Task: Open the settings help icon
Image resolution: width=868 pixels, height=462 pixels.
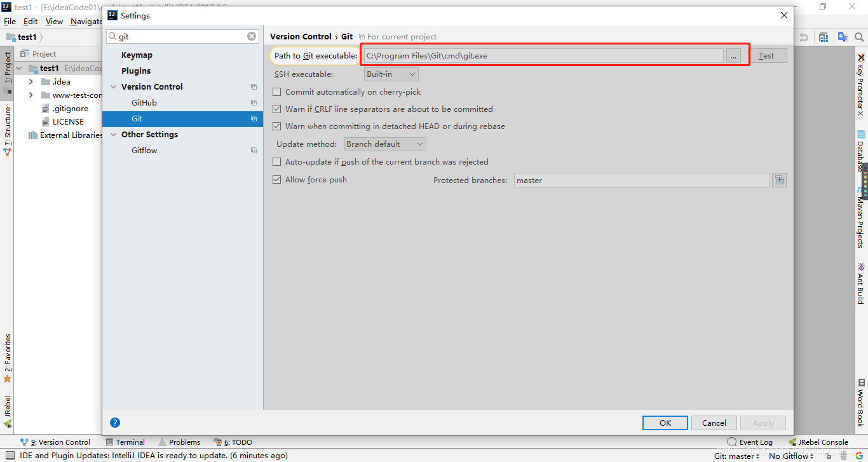Action: coord(115,423)
